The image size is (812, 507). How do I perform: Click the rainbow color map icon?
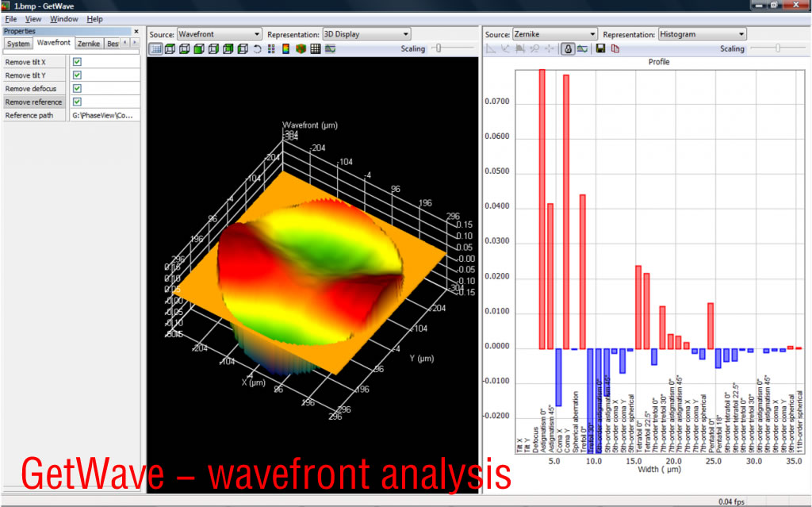tap(285, 49)
